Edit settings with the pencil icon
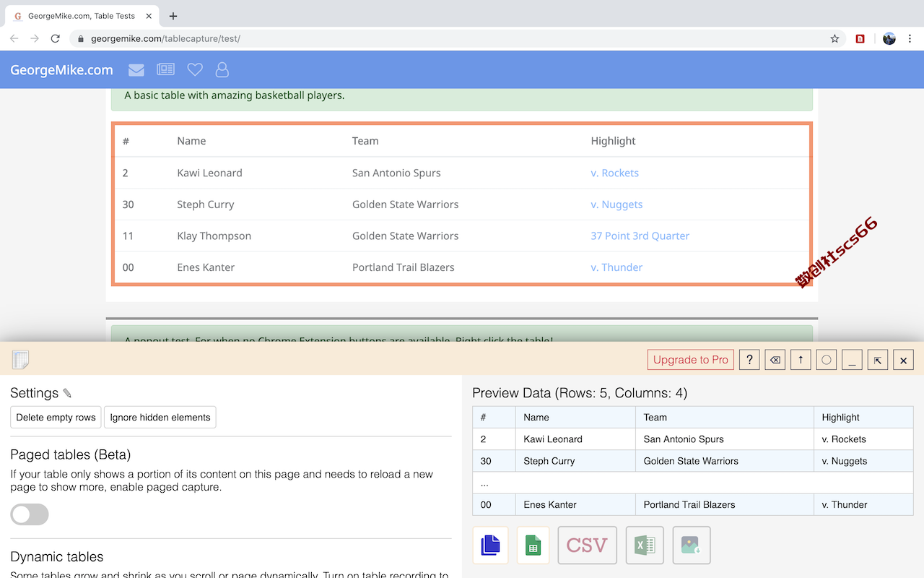The width and height of the screenshot is (924, 578). pos(67,393)
